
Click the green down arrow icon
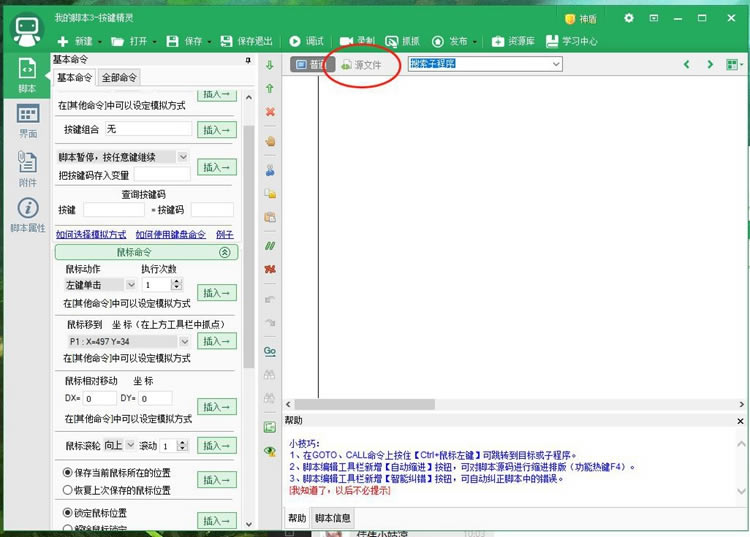[x=270, y=65]
